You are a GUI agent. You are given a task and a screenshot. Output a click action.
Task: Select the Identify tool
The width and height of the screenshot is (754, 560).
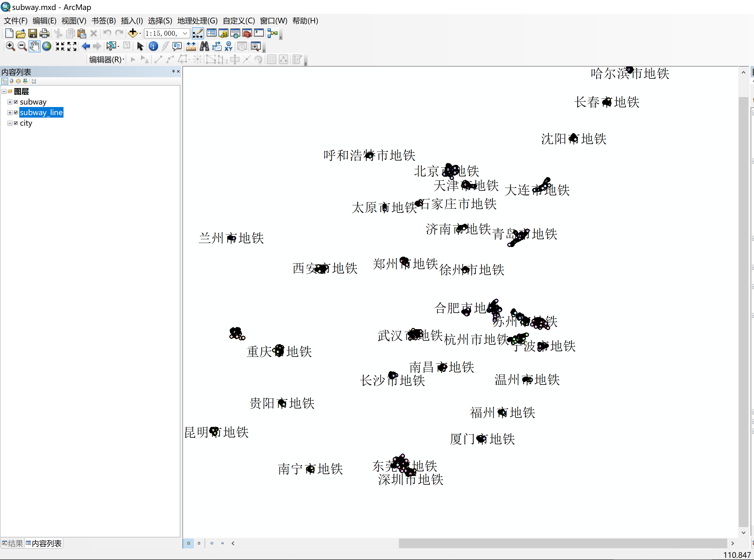[x=153, y=46]
